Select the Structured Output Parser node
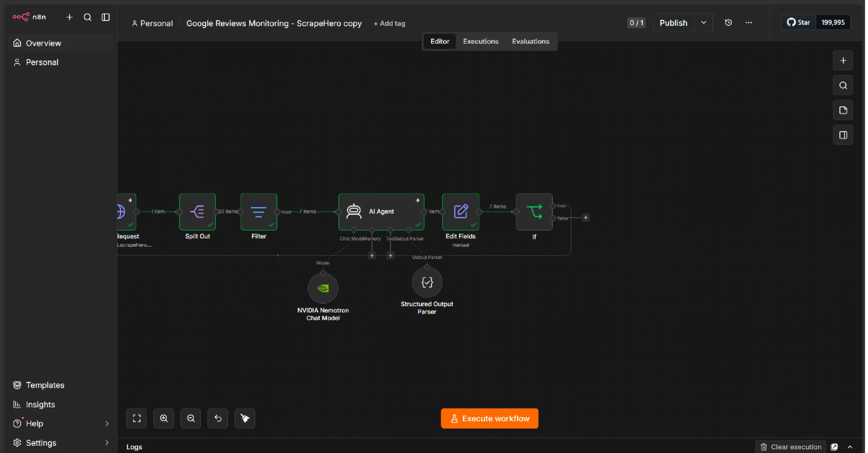868x453 pixels. pos(427,282)
